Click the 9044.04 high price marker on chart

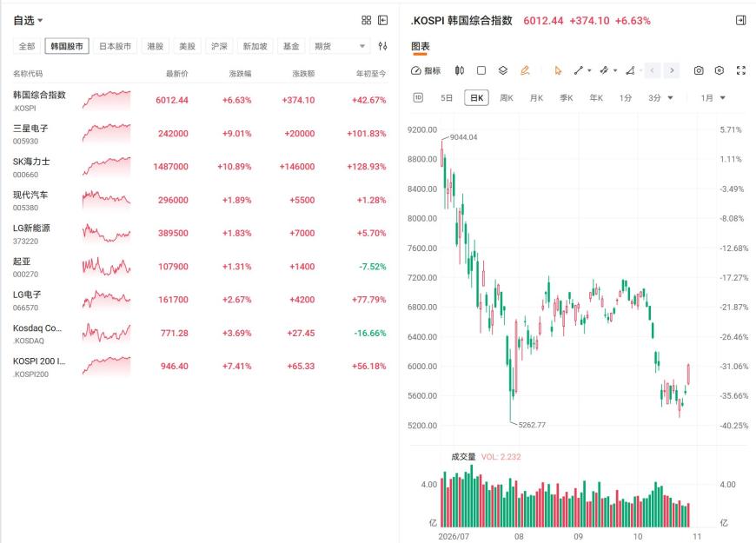click(x=463, y=137)
